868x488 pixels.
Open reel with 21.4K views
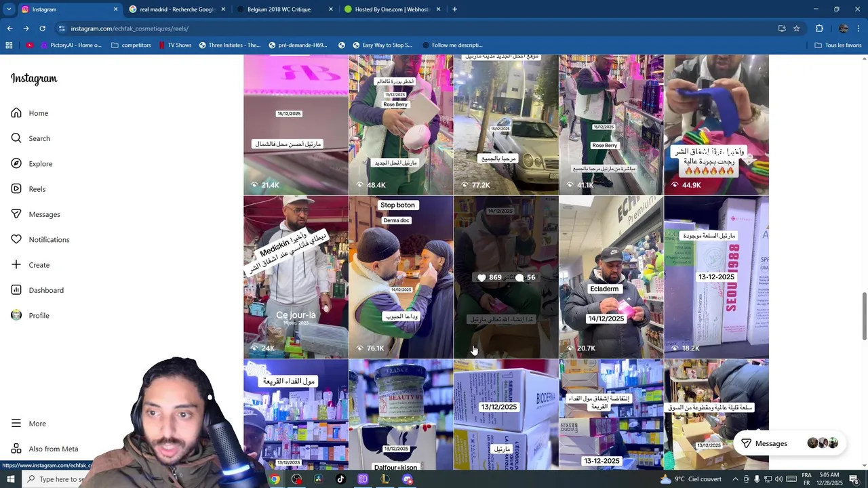coord(296,125)
